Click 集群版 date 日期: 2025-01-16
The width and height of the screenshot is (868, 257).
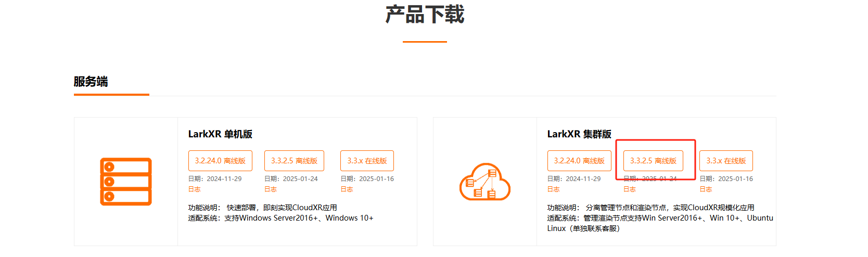(x=726, y=178)
